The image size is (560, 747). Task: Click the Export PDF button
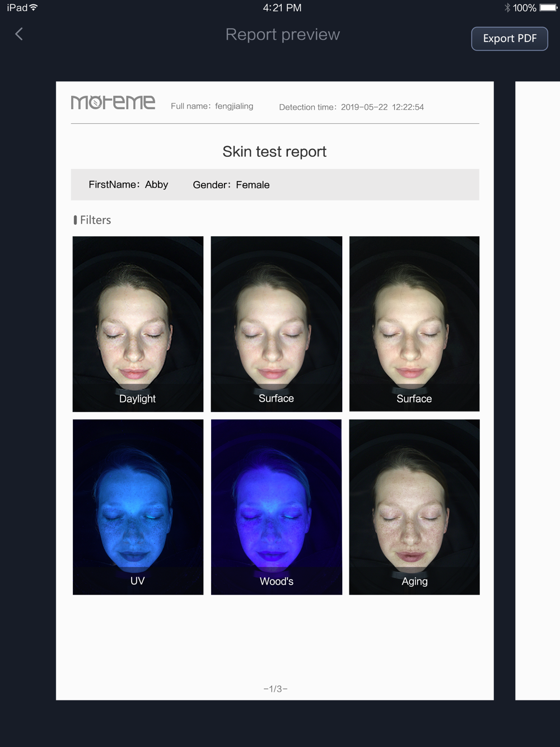pyautogui.click(x=510, y=39)
